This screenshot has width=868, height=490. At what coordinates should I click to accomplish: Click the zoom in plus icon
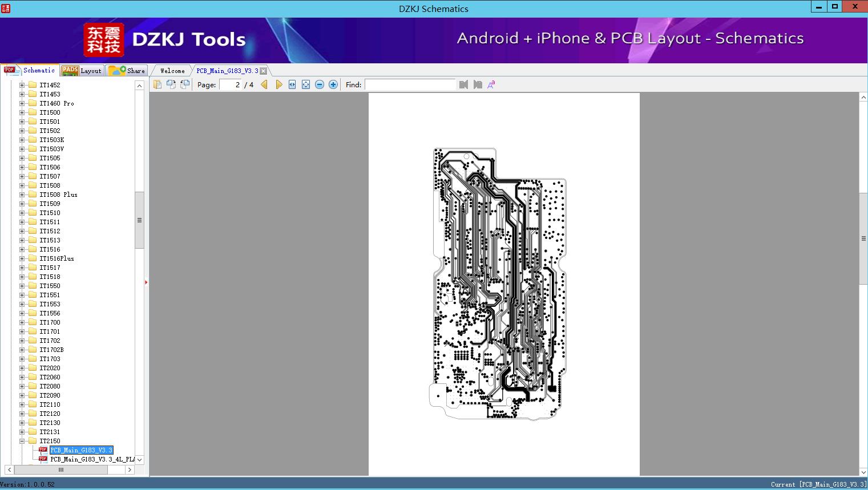tap(333, 84)
